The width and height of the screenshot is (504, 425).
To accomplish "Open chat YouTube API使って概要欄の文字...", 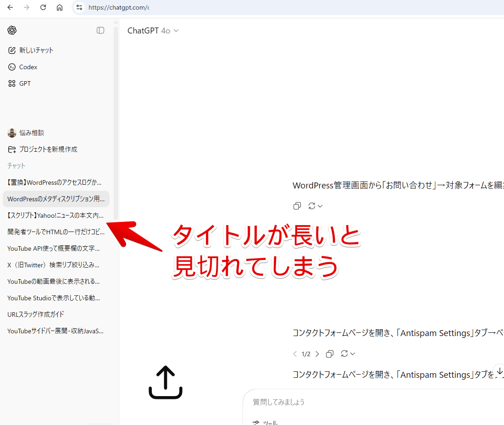I will (x=56, y=248).
